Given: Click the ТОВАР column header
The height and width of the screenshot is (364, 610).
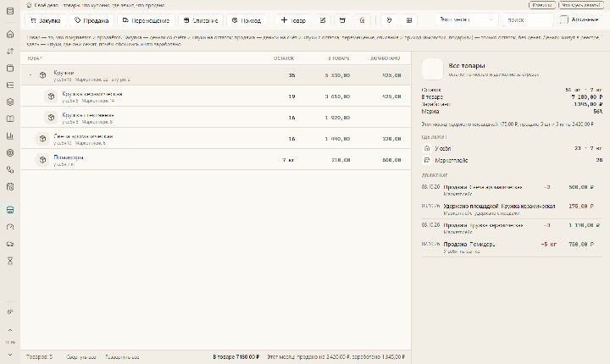Looking at the screenshot, I should (x=34, y=58).
